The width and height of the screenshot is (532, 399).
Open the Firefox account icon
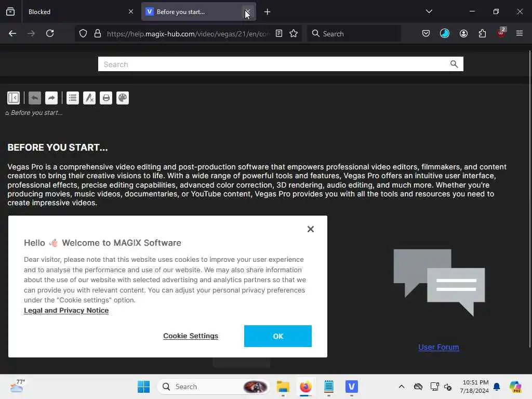(x=463, y=33)
